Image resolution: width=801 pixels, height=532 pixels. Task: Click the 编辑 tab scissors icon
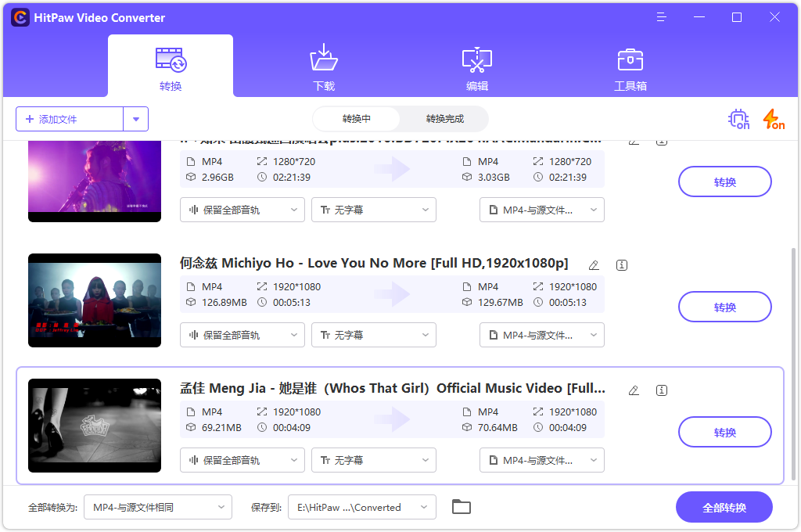(477, 59)
